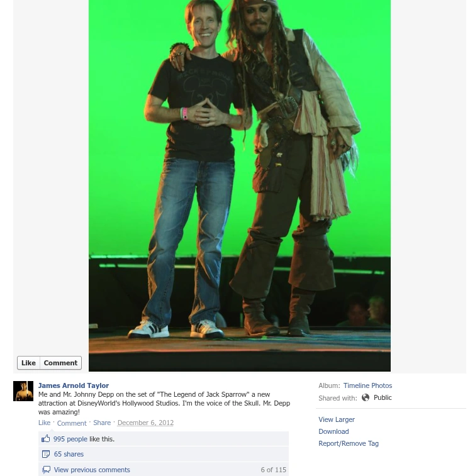470x476 pixels.
Task: Click the View Larger link
Action: (x=337, y=419)
